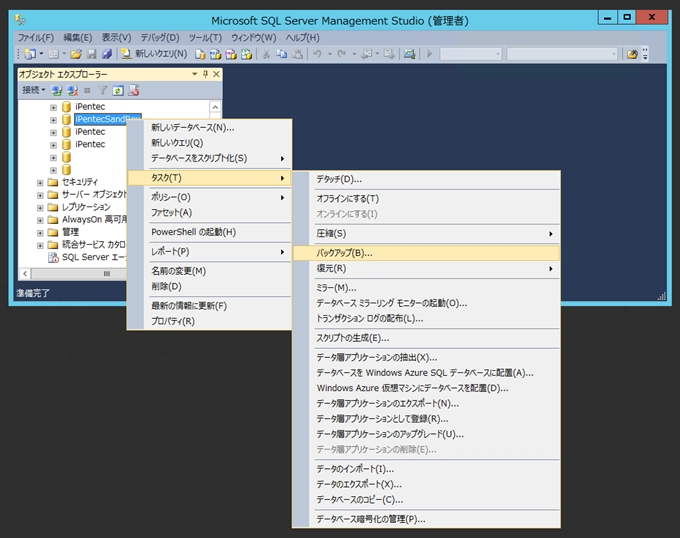Choose データのインポート(I)...
Screen dimensions: 680x538
click(427, 469)
